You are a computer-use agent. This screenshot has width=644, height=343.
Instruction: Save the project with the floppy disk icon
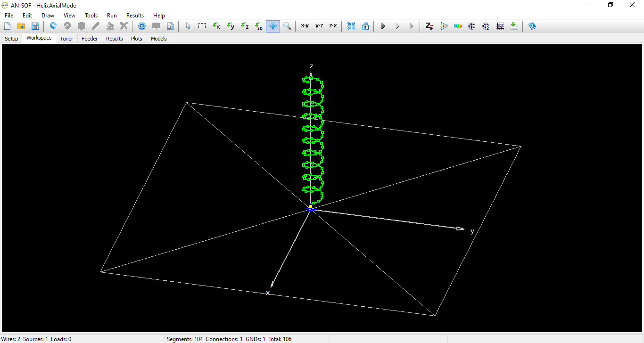(x=35, y=26)
